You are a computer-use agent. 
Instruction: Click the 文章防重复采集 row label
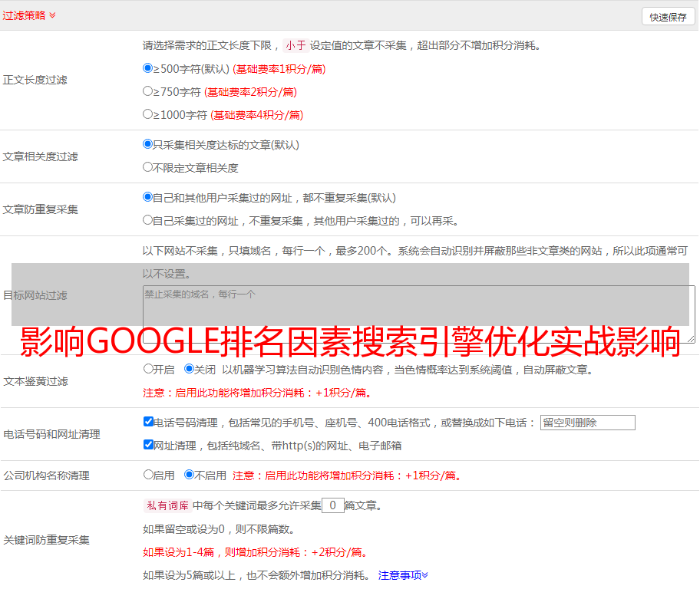coord(40,209)
